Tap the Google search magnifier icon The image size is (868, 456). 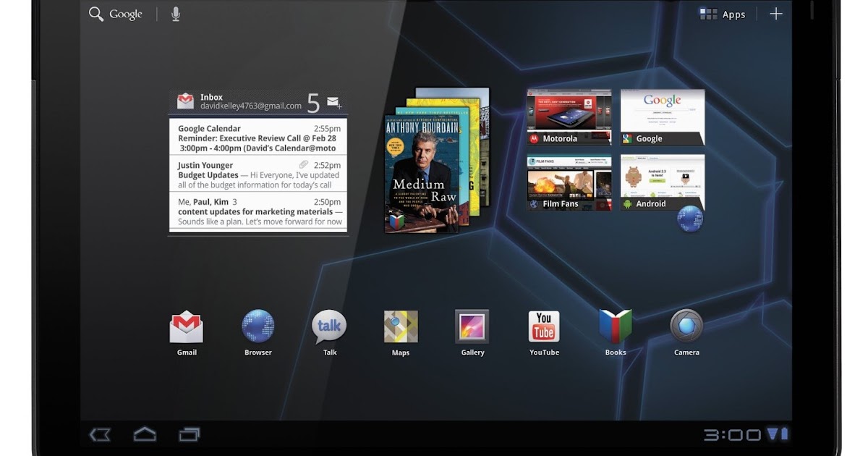[x=96, y=14]
